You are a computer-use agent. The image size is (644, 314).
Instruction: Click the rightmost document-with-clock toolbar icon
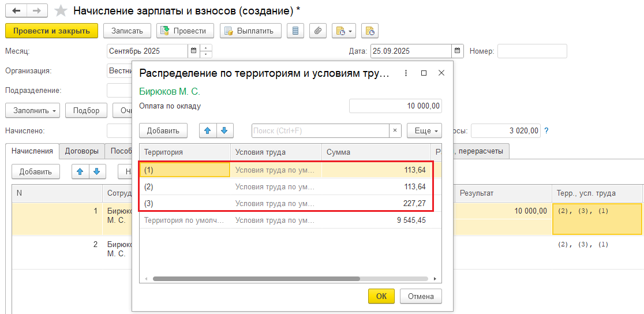click(370, 31)
